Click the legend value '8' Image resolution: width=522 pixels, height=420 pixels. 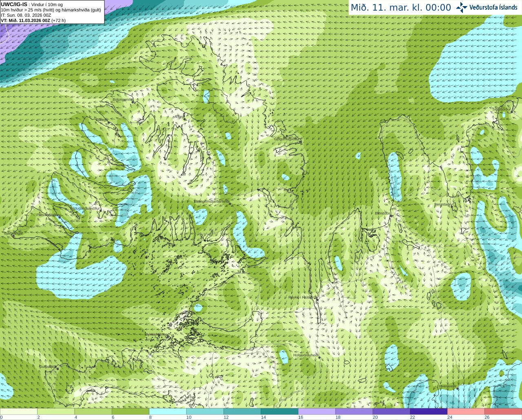point(150,417)
